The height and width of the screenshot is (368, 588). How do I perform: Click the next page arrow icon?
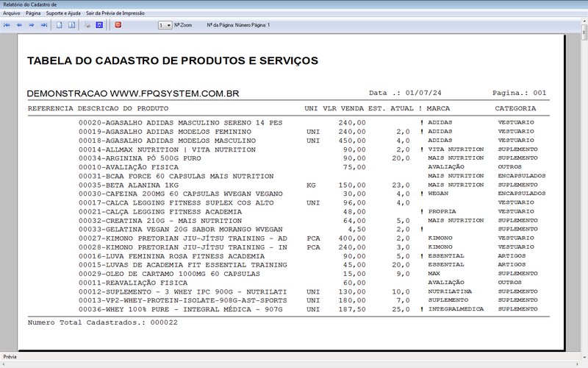click(32, 25)
